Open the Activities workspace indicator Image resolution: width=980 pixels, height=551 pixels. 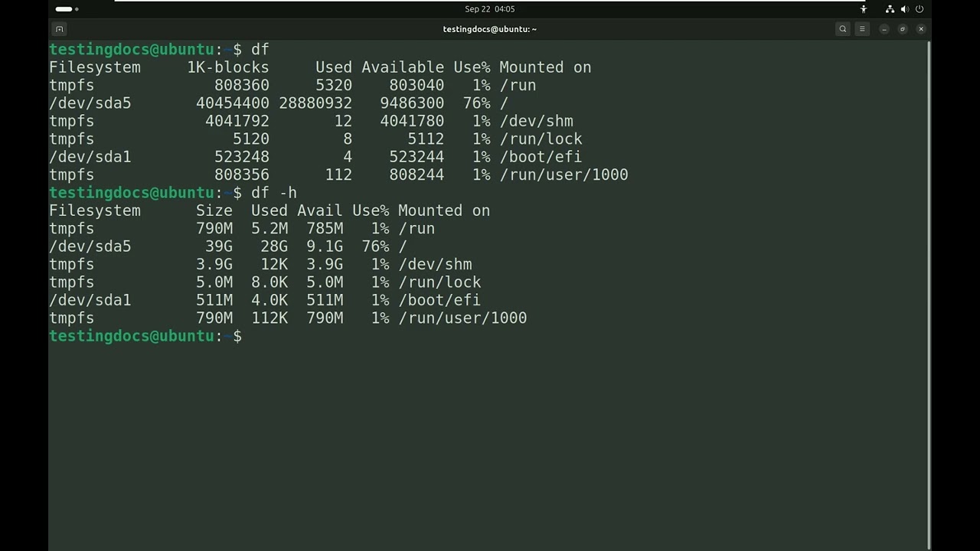pyautogui.click(x=67, y=9)
